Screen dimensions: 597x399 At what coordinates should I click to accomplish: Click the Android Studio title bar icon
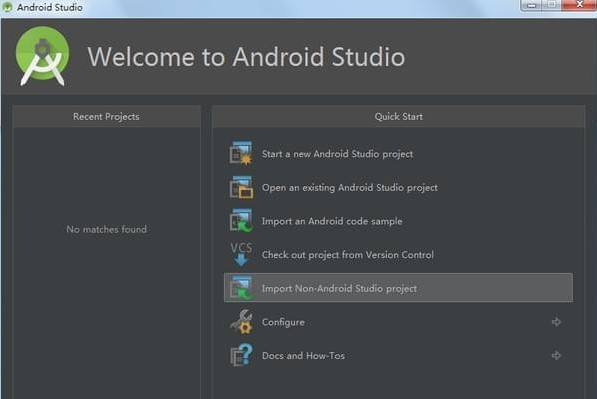pyautogui.click(x=7, y=7)
